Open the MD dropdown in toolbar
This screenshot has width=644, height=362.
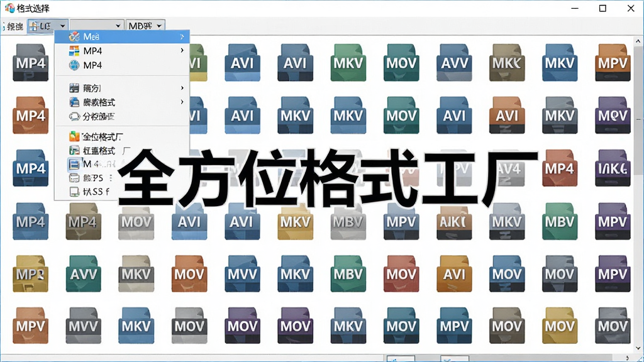point(145,26)
